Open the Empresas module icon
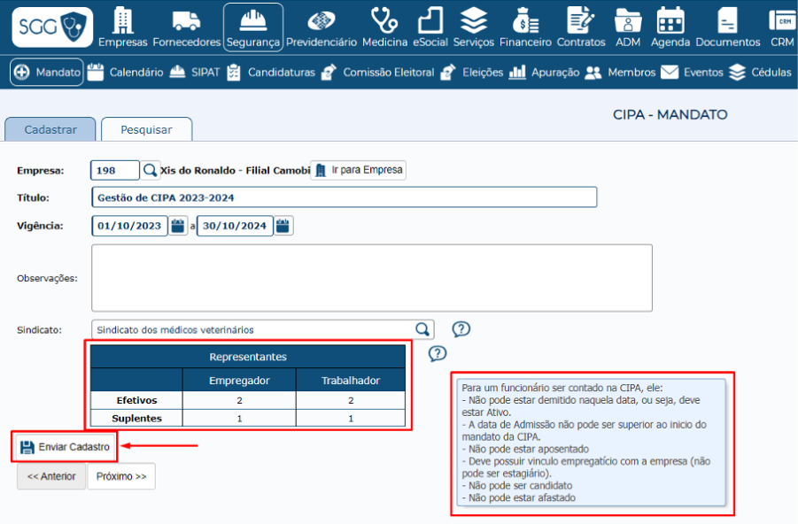This screenshot has height=532, width=798. click(122, 20)
